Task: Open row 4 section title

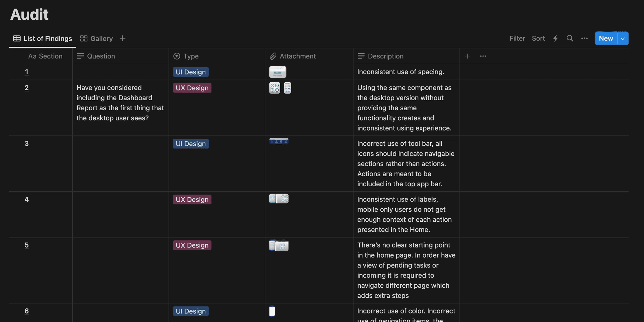Action: [x=27, y=199]
